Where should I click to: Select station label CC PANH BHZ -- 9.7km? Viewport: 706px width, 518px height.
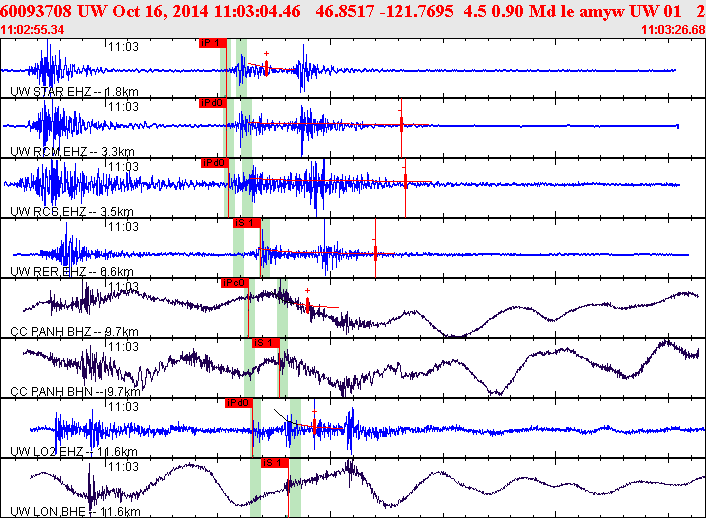coord(74,332)
